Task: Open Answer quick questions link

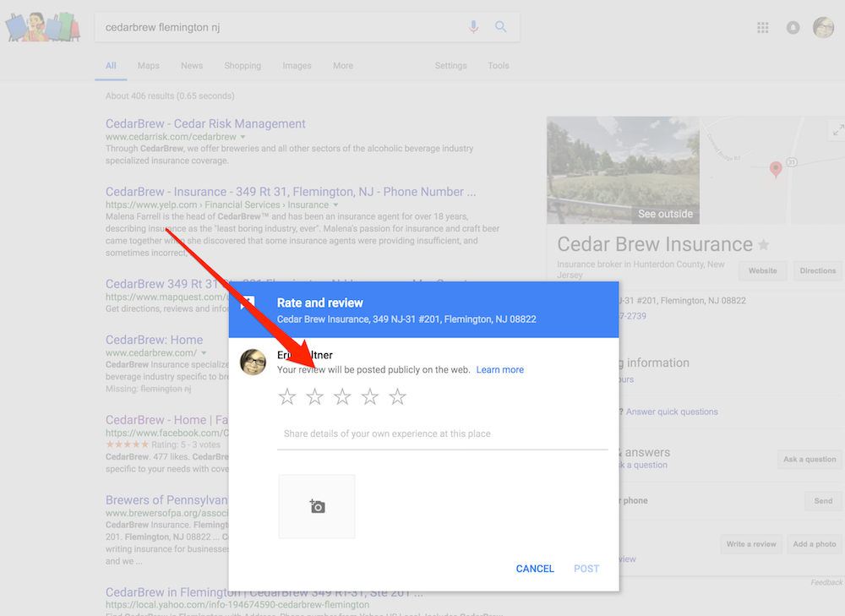Action: click(672, 412)
